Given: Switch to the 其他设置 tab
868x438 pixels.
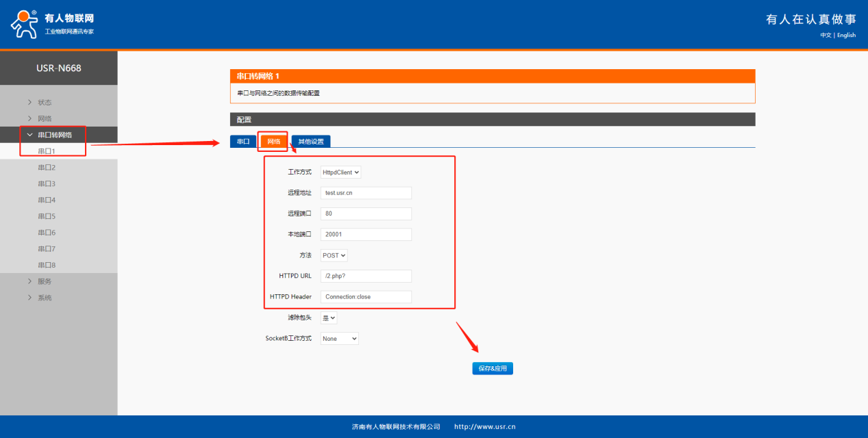Looking at the screenshot, I should point(310,142).
